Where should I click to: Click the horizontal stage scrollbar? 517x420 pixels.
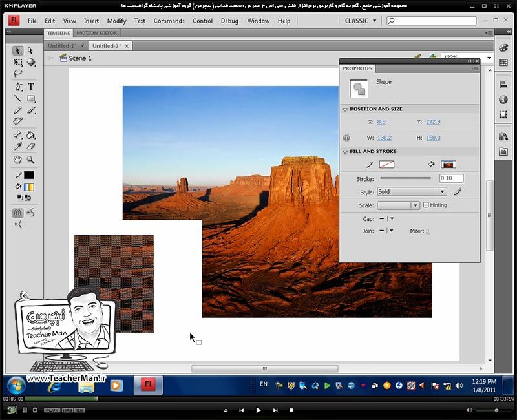(265, 368)
